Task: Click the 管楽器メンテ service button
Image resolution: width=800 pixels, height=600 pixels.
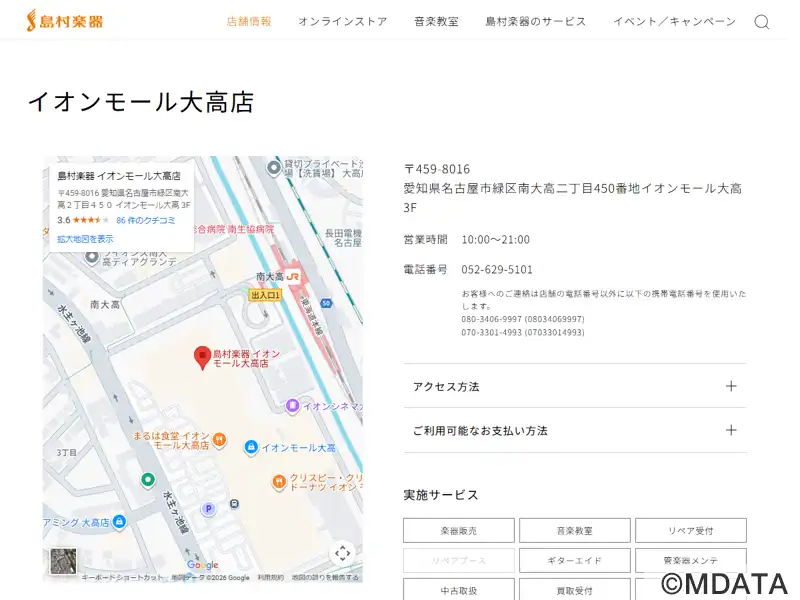Action: tap(691, 560)
